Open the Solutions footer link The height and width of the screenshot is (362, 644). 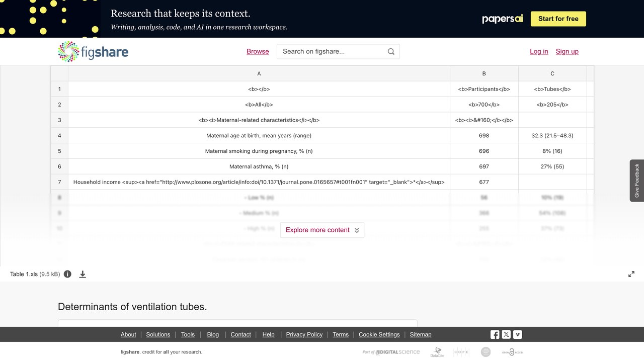coord(158,334)
